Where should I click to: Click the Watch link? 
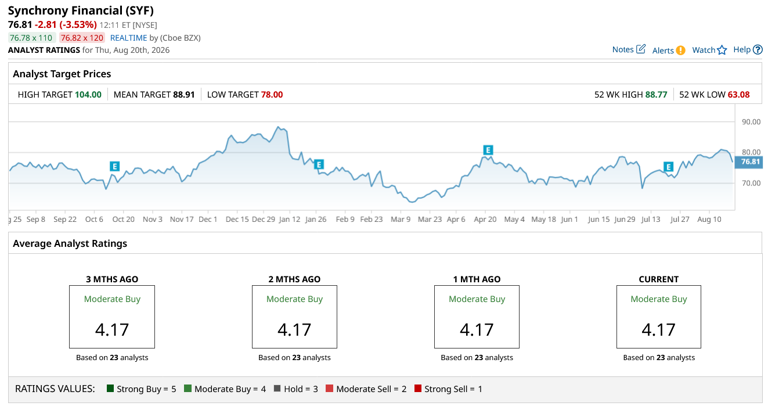tap(703, 50)
